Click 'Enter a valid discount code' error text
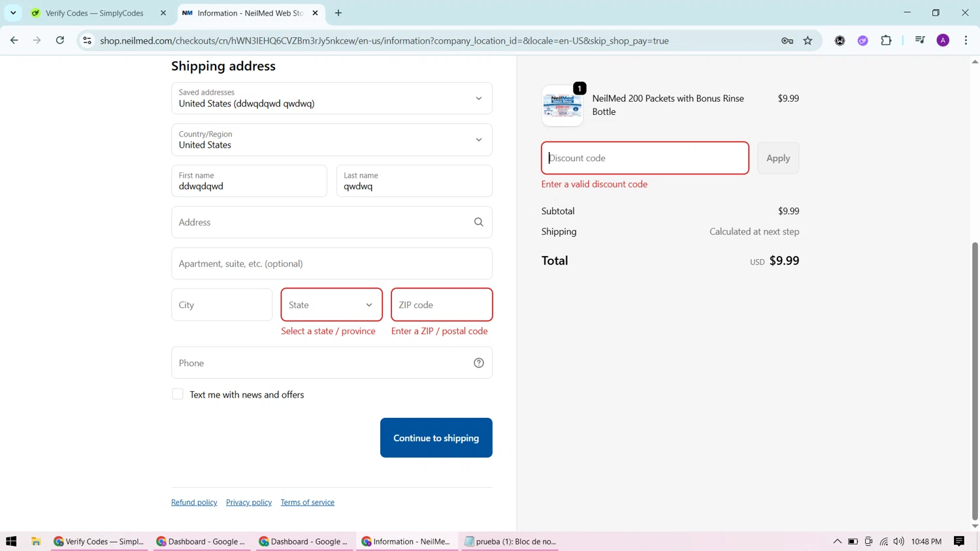 point(595,184)
